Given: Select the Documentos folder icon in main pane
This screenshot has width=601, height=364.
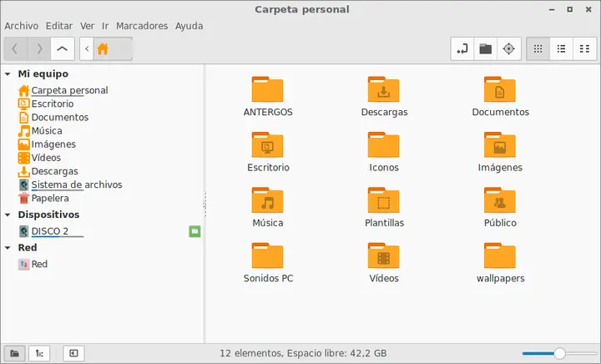Looking at the screenshot, I should pos(500,89).
